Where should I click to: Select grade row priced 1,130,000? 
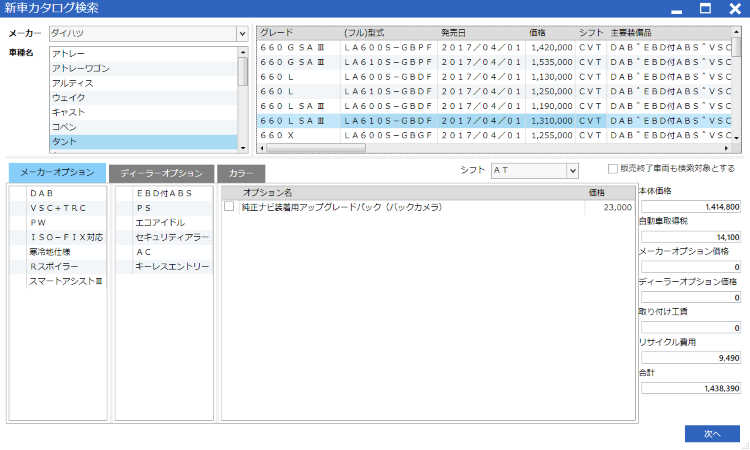click(x=495, y=77)
